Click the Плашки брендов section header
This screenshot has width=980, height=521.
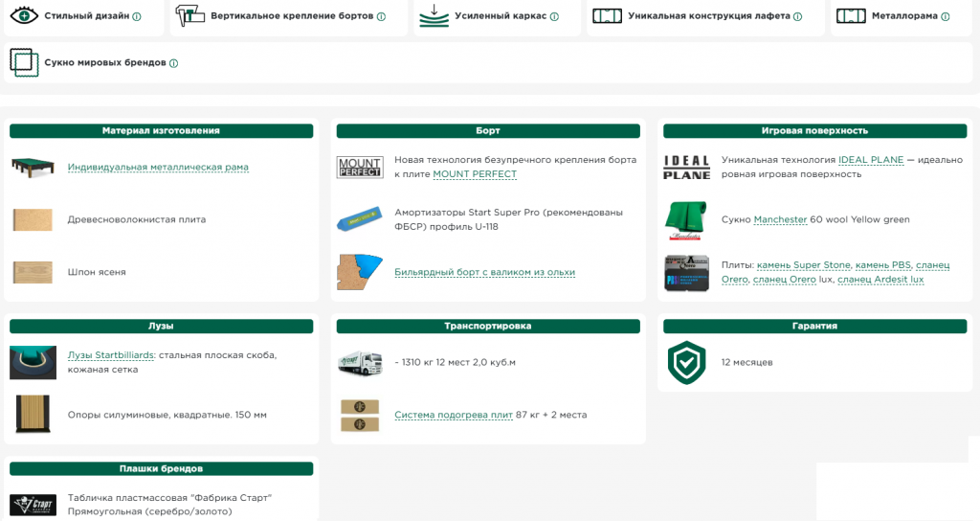point(161,468)
